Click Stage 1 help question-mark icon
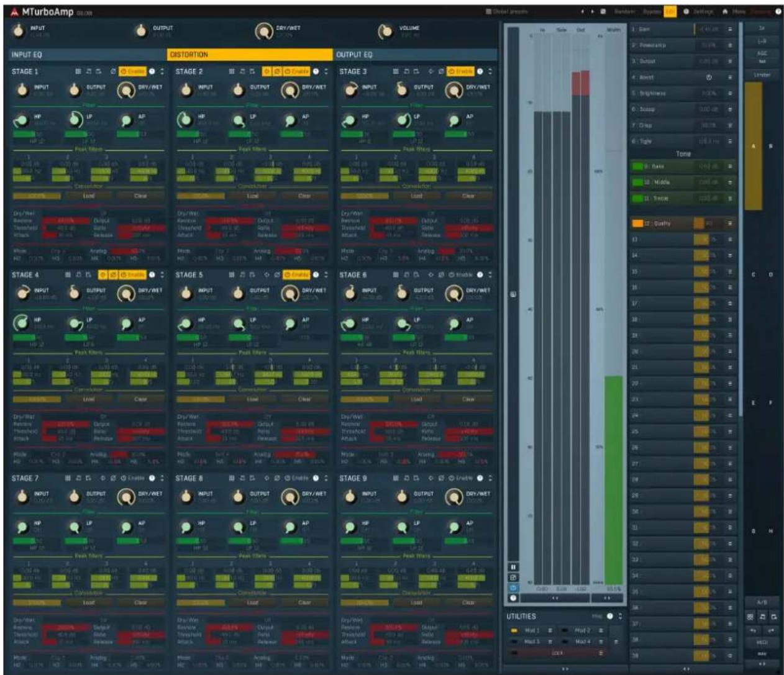 152,71
